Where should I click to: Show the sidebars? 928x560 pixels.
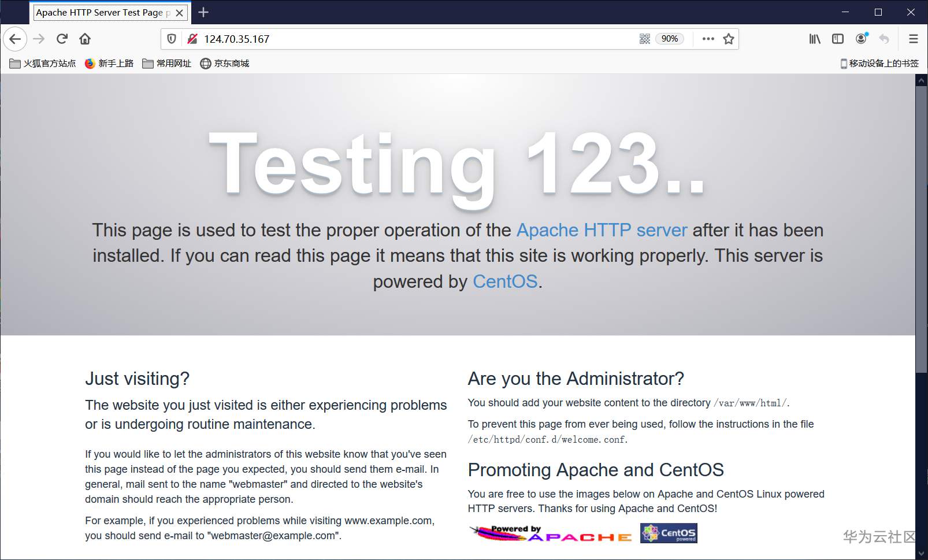(838, 39)
